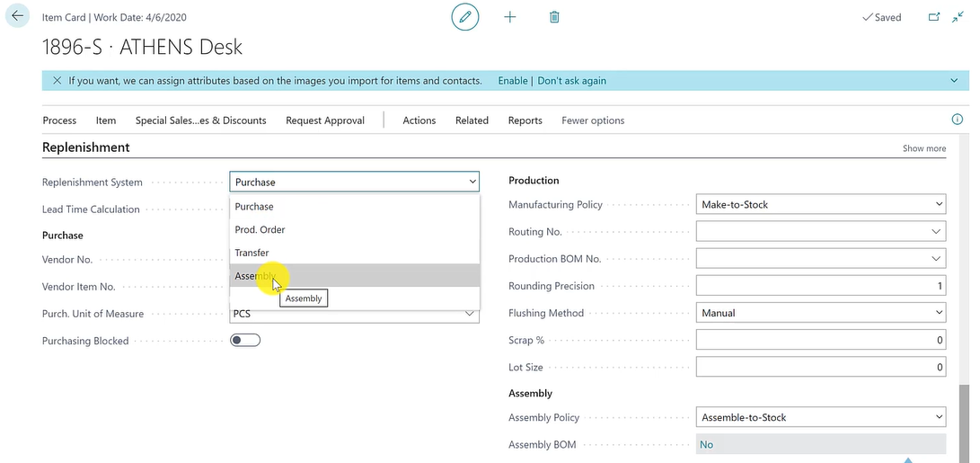Click Scrap % field
The width and height of the screenshot is (980, 463).
[x=821, y=340]
